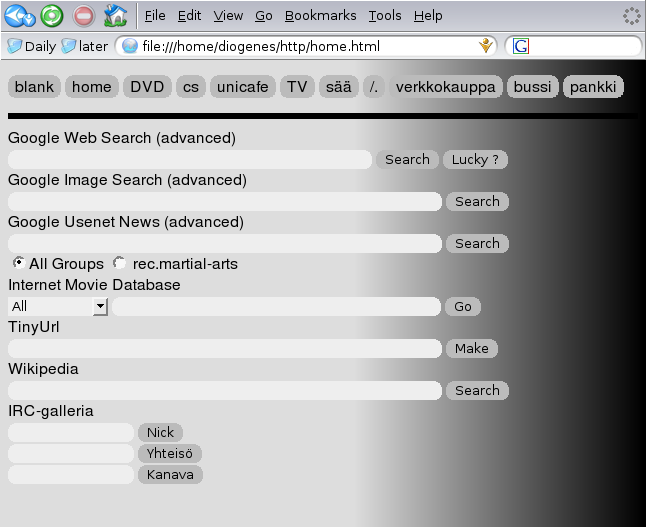Viewport: 646px width, 527px height.
Task: Select the All Groups radio button
Action: pos(19,262)
